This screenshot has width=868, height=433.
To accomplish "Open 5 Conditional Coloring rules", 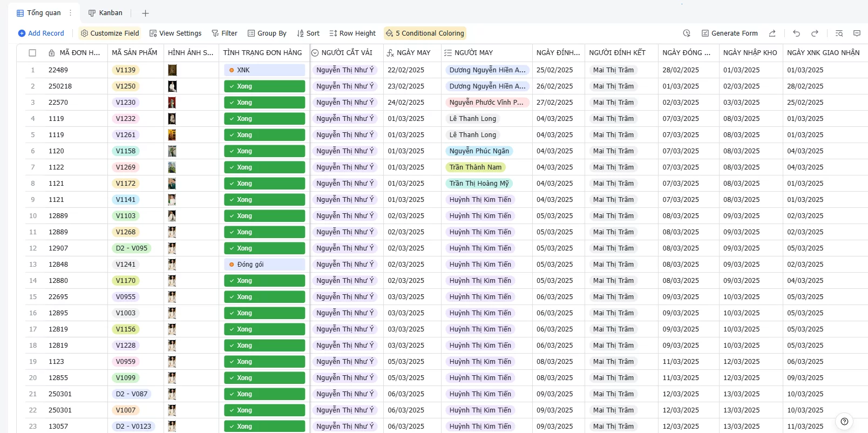I will pos(425,33).
